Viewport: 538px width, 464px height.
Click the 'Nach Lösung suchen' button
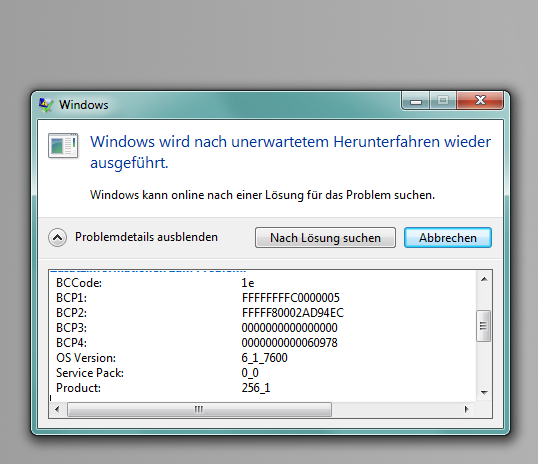(325, 237)
